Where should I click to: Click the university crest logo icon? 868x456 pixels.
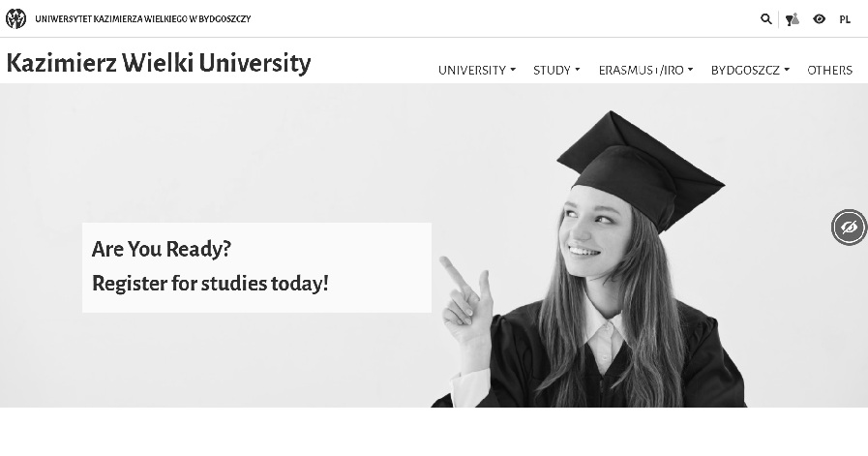point(15,18)
